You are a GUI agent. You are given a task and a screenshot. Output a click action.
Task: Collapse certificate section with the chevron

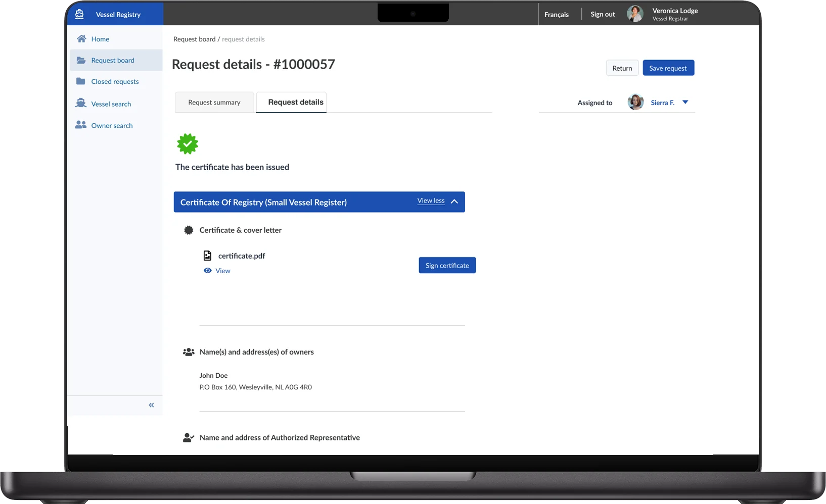click(x=454, y=201)
